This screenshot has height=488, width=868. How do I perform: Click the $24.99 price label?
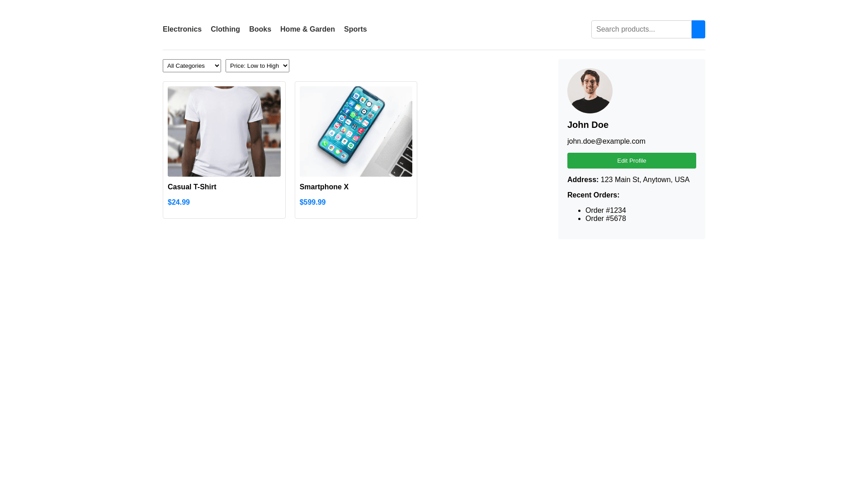point(179,202)
